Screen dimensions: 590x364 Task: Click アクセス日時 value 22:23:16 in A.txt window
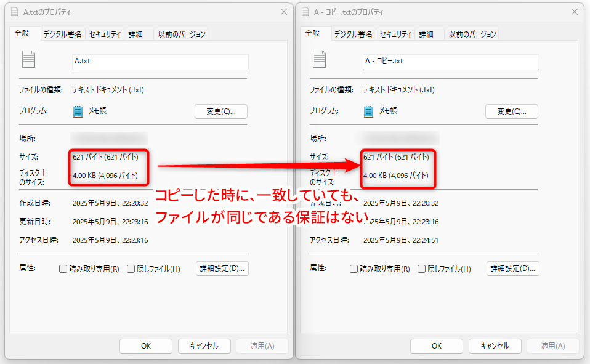(110, 240)
